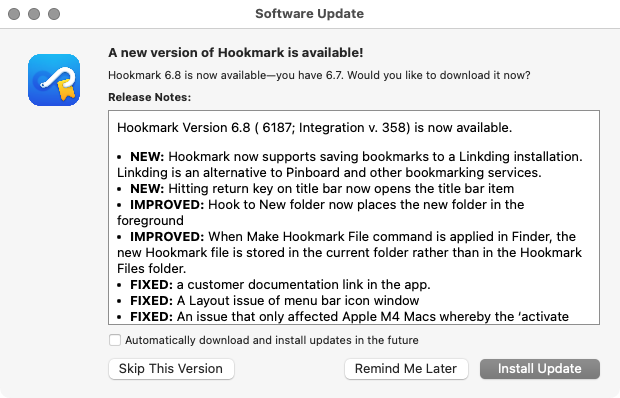Click the window zoom button in title bar
Viewport: 620px width, 398px height.
coord(54,14)
